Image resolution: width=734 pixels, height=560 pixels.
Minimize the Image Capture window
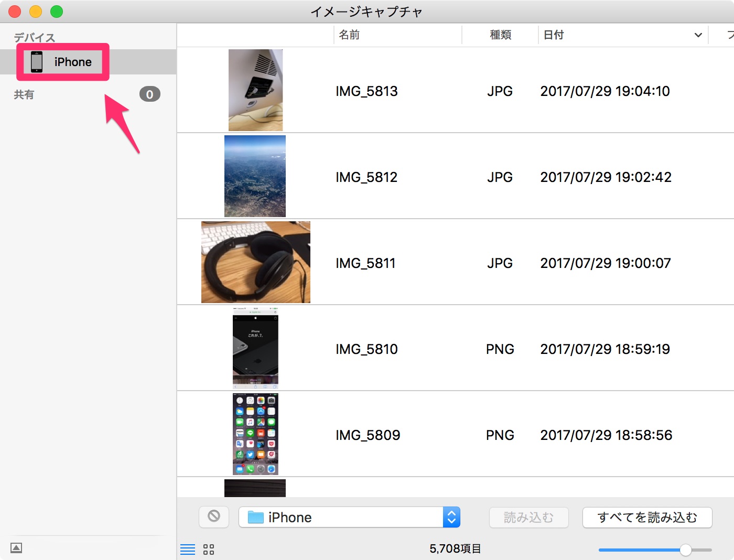pyautogui.click(x=36, y=12)
